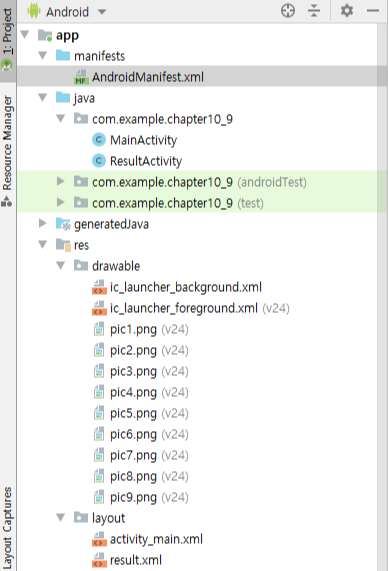Click the ic_launcher_foreground.xml file icon

coord(99,308)
